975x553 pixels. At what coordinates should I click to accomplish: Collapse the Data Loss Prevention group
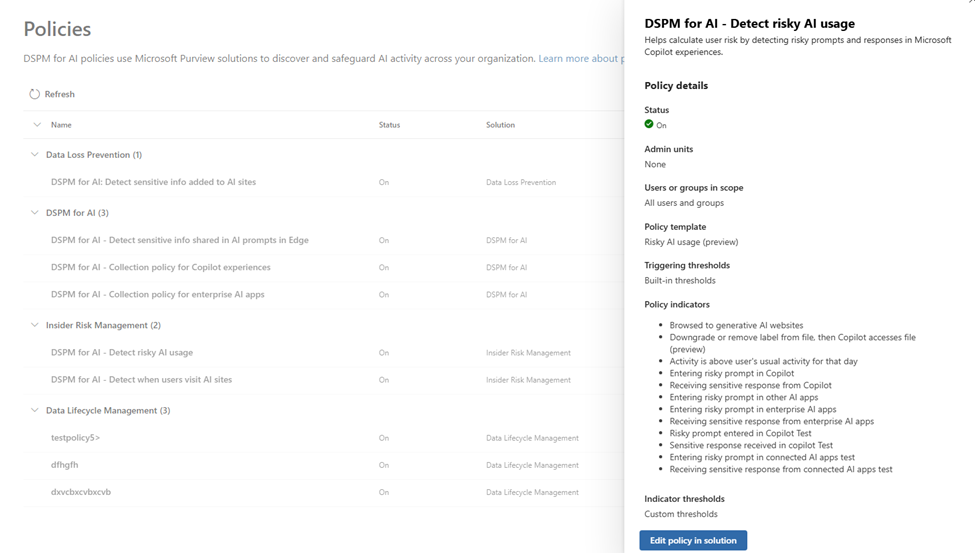(37, 155)
